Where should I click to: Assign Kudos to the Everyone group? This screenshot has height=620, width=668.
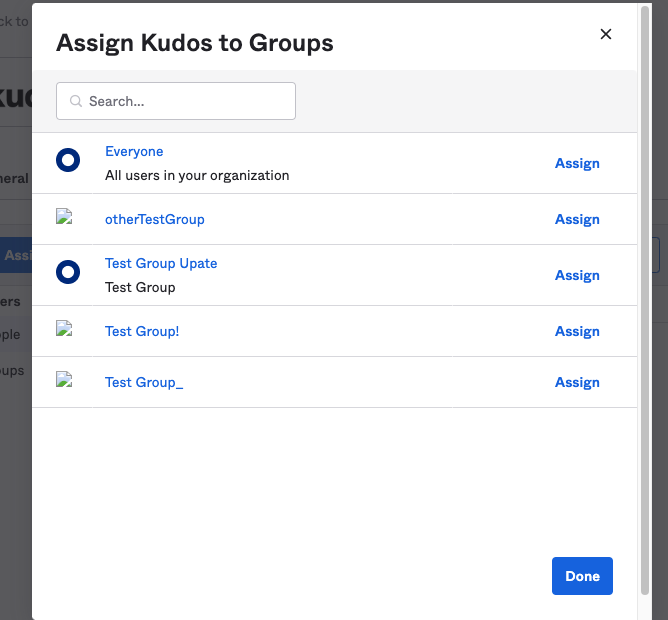pos(577,163)
